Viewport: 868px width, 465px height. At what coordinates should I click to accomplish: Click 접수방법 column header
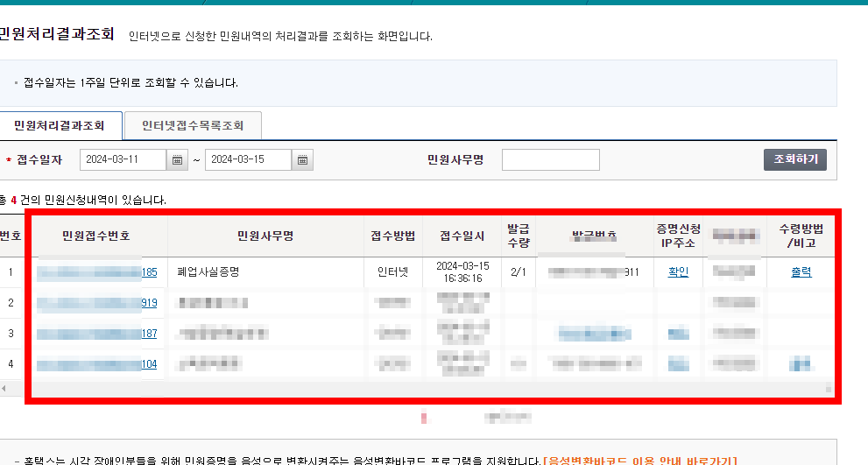tap(393, 236)
